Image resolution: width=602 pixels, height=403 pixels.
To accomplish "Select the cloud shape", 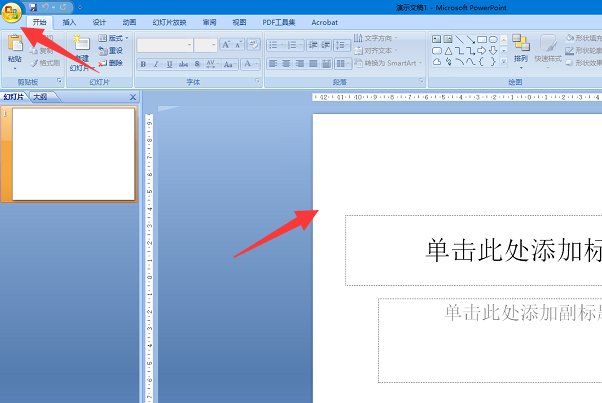I will 437,61.
